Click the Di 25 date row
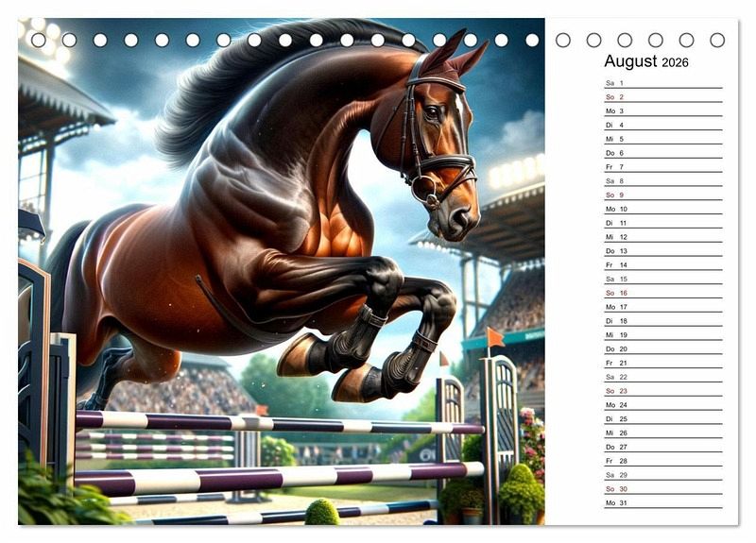This screenshot has height=543, width=756. [x=662, y=418]
